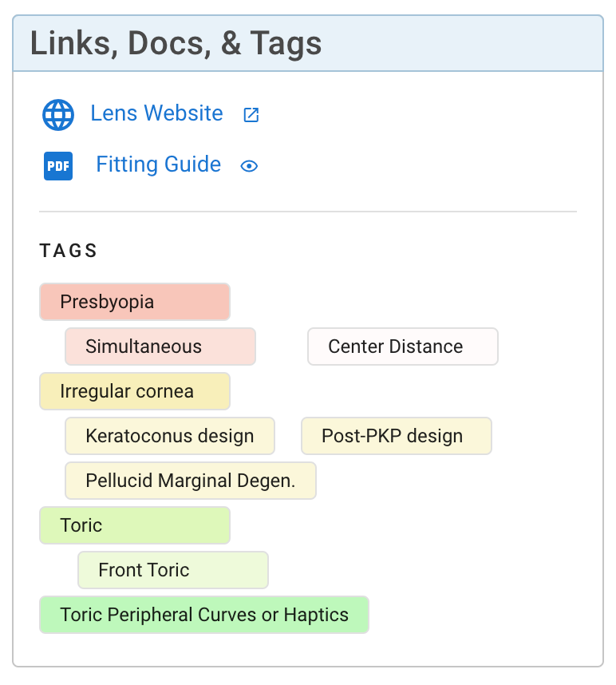This screenshot has height=685, width=616.
Task: Choose the Front Toric tag
Action: click(x=172, y=570)
